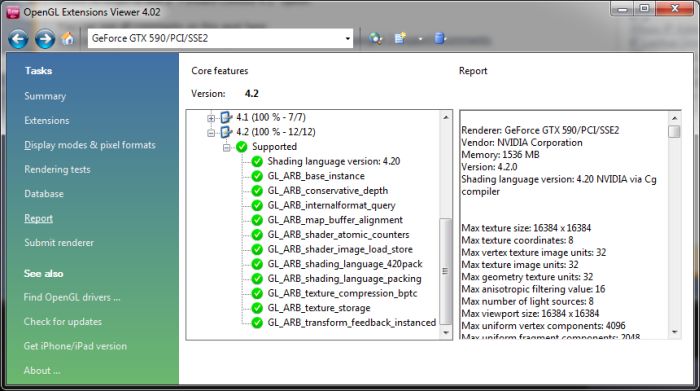Click the green check beside Supported

click(x=242, y=147)
